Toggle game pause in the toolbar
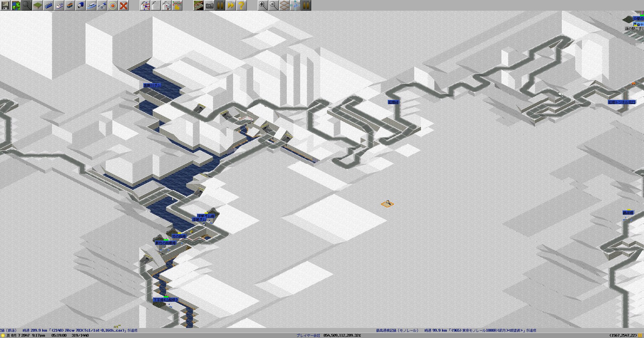 220,5
